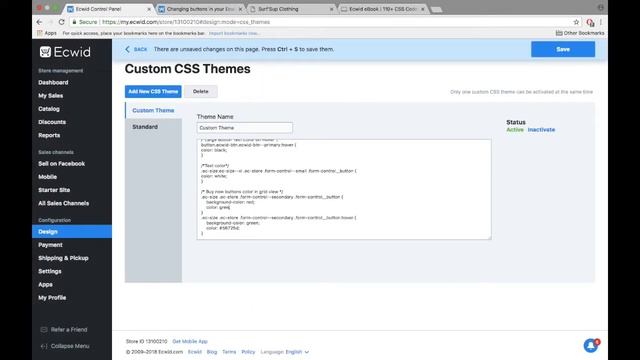Select the Ecwid Control Panel tab

point(109,9)
